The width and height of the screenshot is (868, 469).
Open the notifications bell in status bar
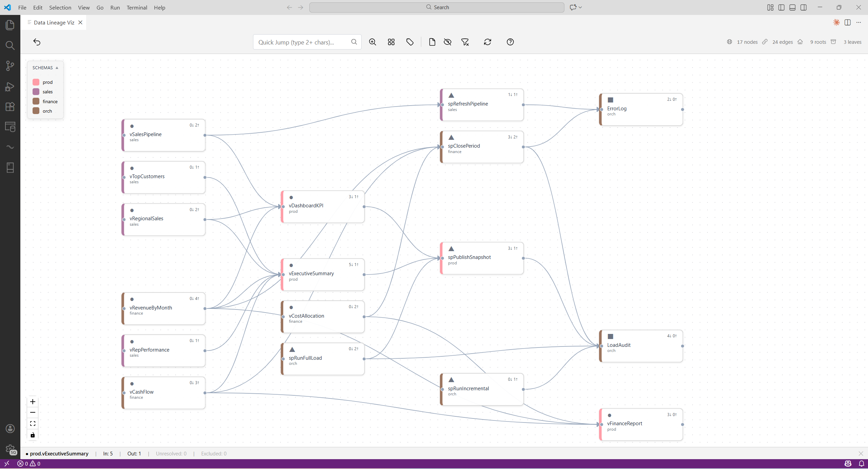click(x=861, y=464)
